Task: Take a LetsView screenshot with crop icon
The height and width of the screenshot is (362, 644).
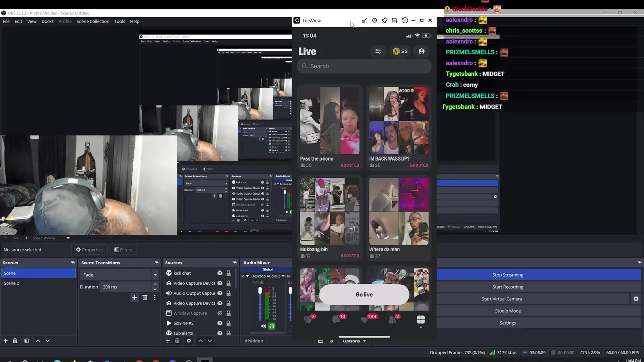Action: (394, 20)
